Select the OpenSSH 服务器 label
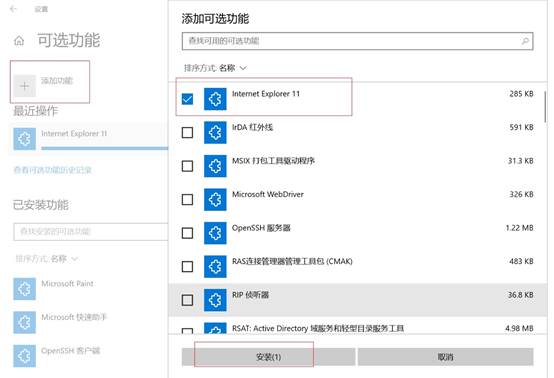554x378 pixels. (x=261, y=228)
